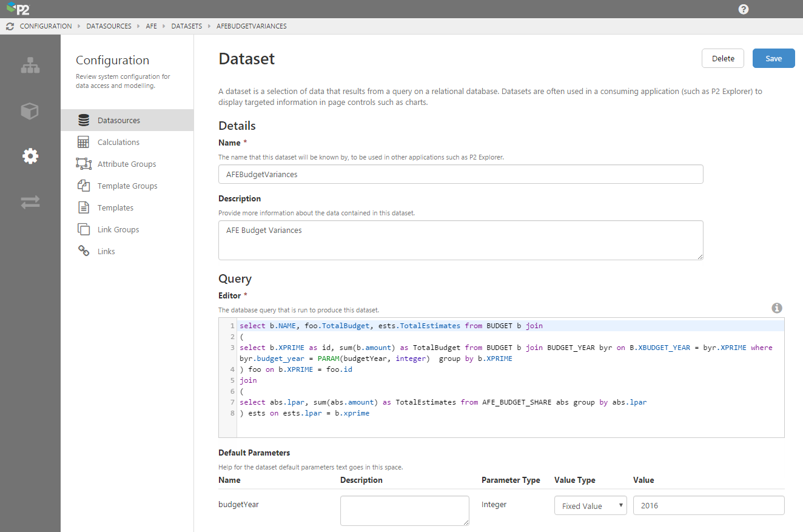Open Template Groups section
This screenshot has width=803, height=532.
(x=127, y=186)
